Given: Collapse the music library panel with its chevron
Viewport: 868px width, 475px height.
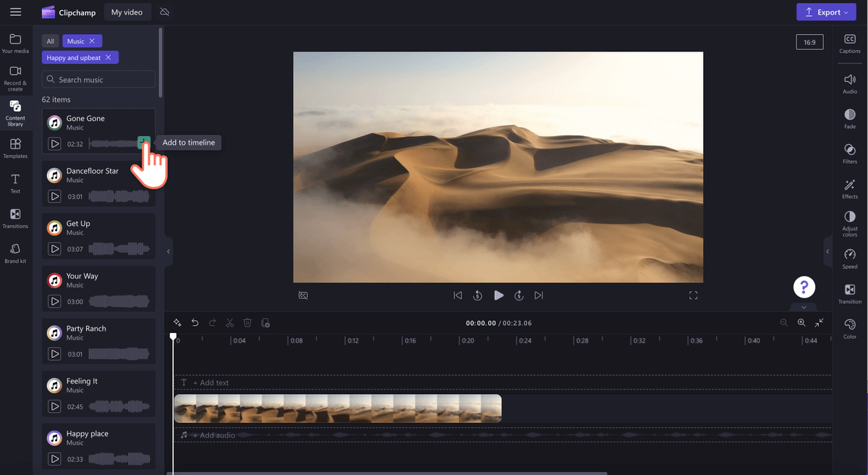Looking at the screenshot, I should (168, 251).
